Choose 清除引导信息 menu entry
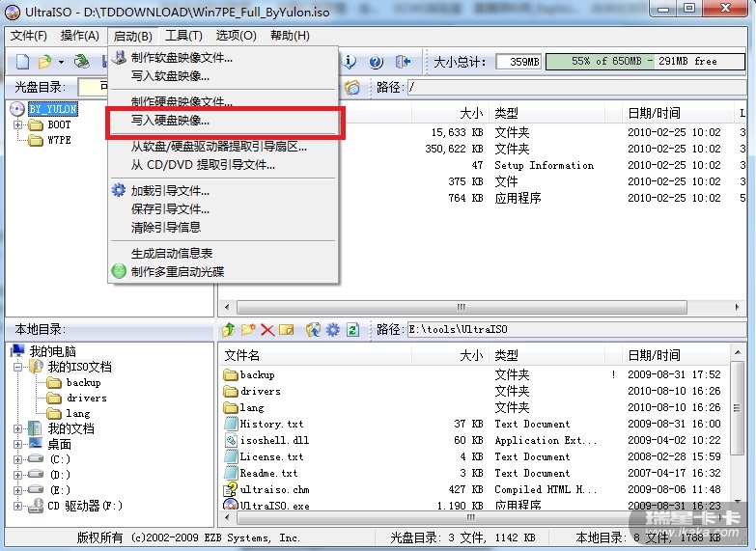 click(x=224, y=228)
